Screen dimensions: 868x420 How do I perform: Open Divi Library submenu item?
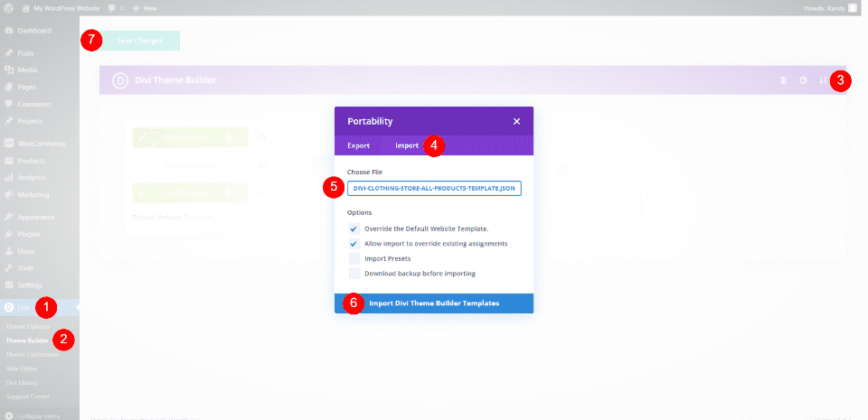point(22,382)
